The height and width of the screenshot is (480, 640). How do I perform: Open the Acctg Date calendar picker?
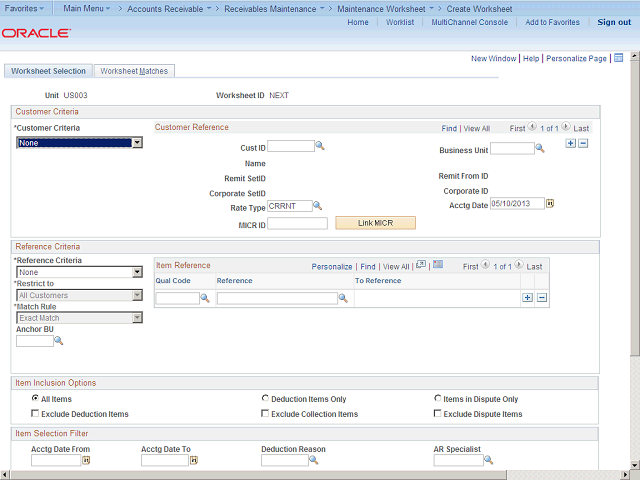click(x=550, y=203)
